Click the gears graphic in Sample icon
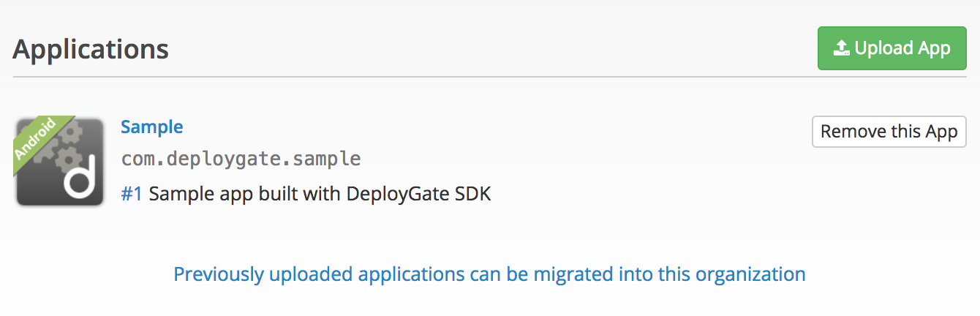Viewport: 980px width, 316px height. click(69, 146)
